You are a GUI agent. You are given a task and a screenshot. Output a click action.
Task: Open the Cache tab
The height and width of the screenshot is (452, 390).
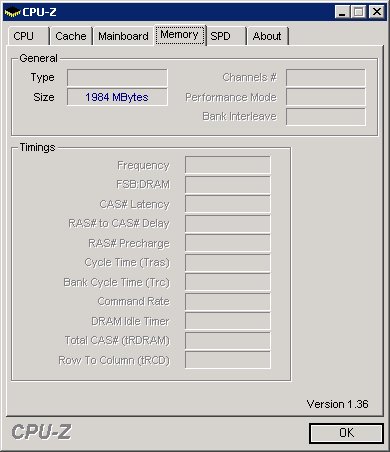[71, 36]
